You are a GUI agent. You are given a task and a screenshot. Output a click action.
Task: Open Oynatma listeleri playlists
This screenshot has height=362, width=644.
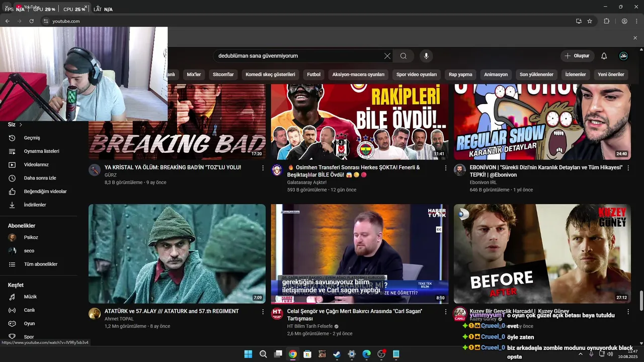coord(40,151)
